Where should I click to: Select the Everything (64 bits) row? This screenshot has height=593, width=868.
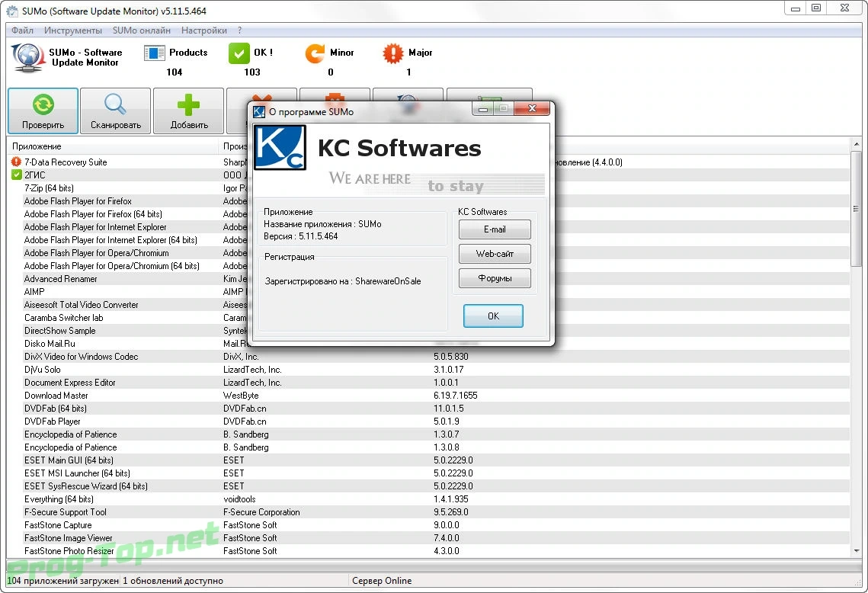click(x=429, y=499)
